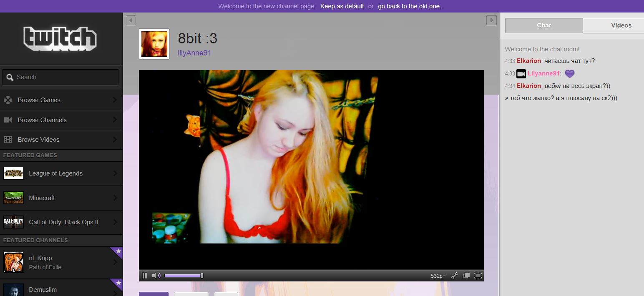The height and width of the screenshot is (296, 644).
Task: Click the Call of Duty game icon
Action: (x=13, y=222)
